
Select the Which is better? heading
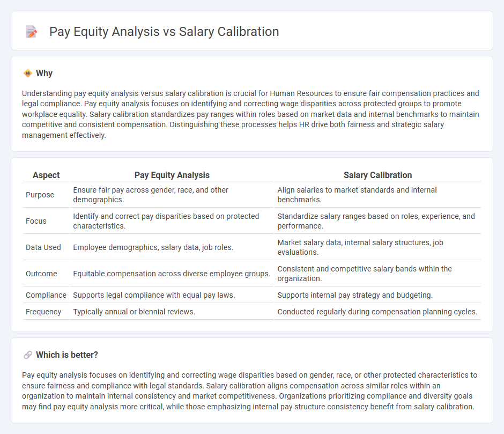coord(67,355)
